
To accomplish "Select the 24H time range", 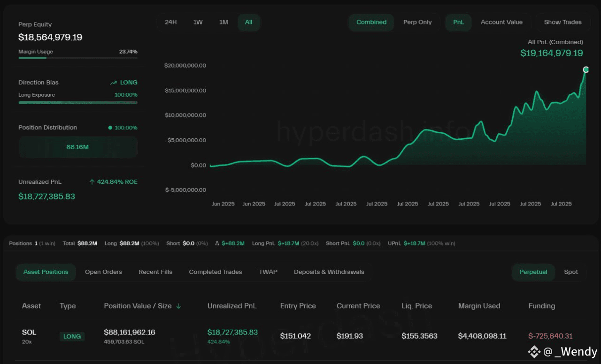I will [x=171, y=23].
